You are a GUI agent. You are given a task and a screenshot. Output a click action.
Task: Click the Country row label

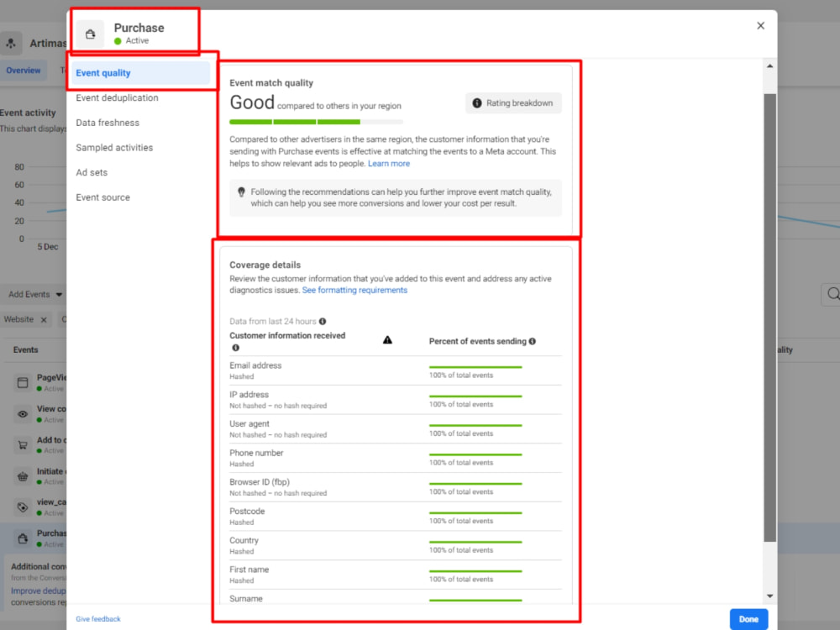(244, 540)
